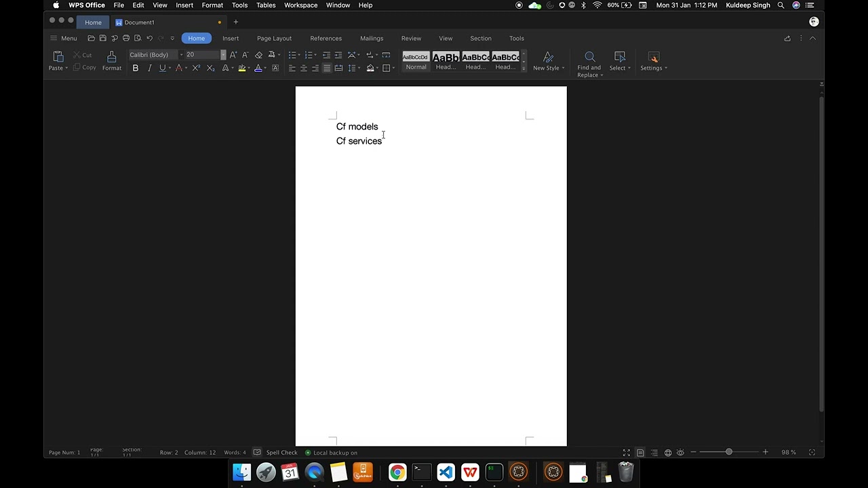Open the Tables menu in menu bar
The image size is (868, 488).
[266, 5]
